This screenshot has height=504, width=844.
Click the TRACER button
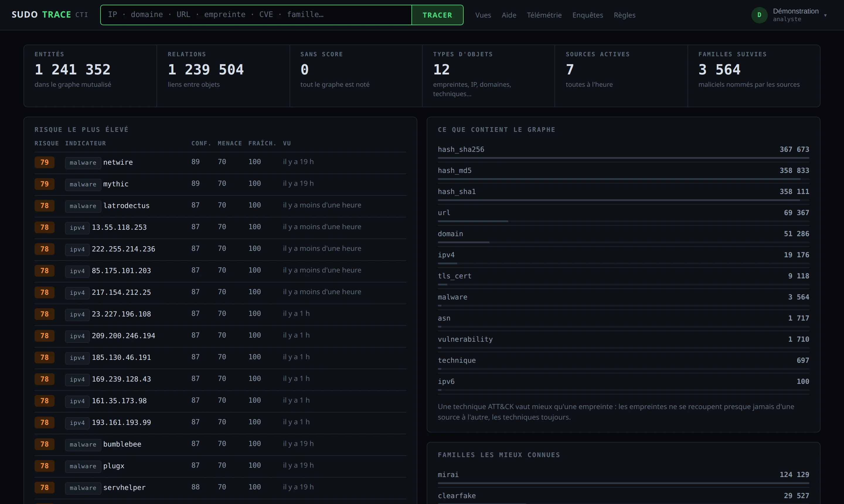[437, 15]
